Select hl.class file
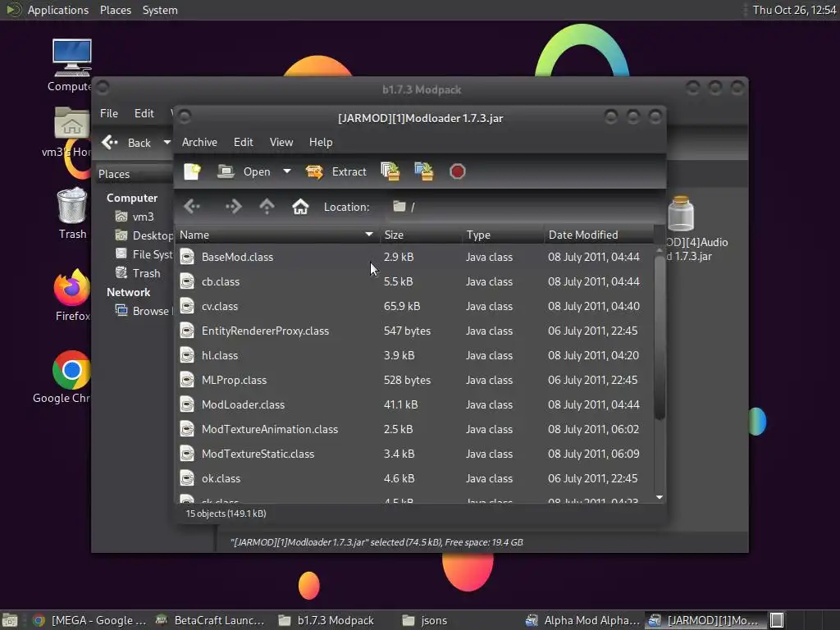Viewport: 840px width, 630px height. (x=415, y=356)
